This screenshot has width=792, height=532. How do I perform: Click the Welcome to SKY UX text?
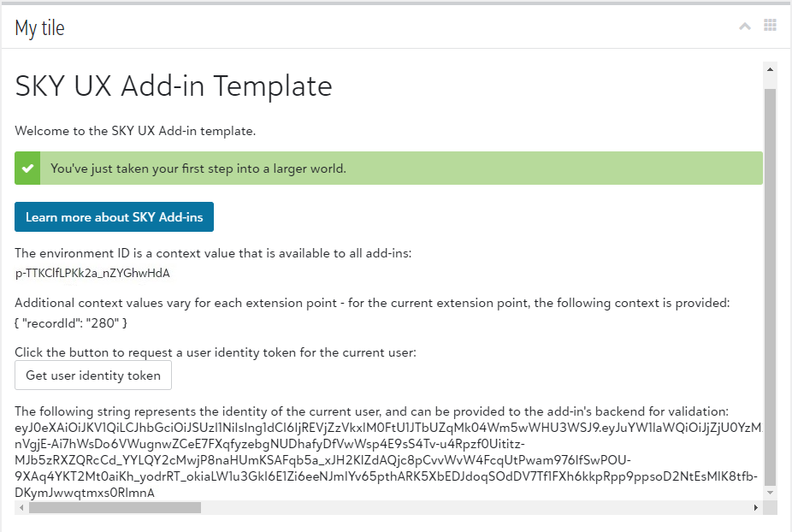(135, 131)
